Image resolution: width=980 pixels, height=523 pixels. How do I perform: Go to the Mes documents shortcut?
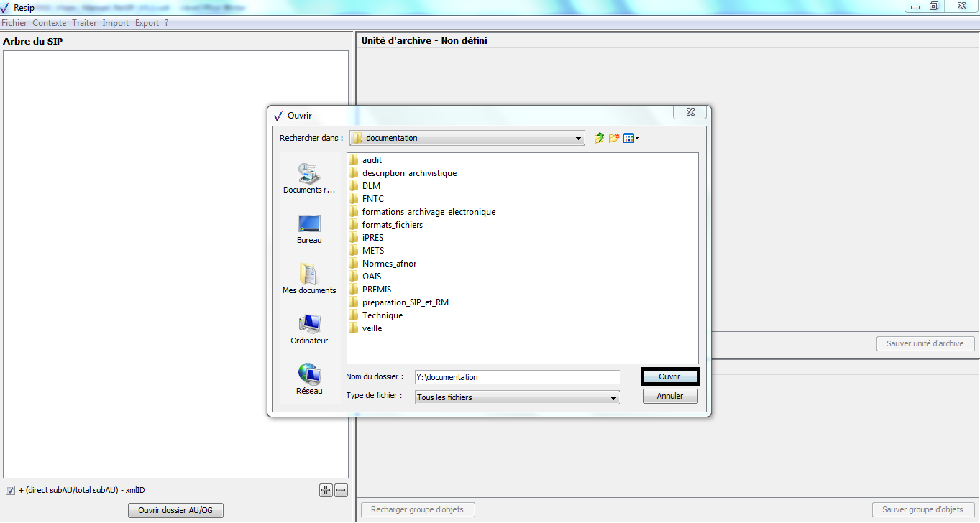tap(309, 274)
